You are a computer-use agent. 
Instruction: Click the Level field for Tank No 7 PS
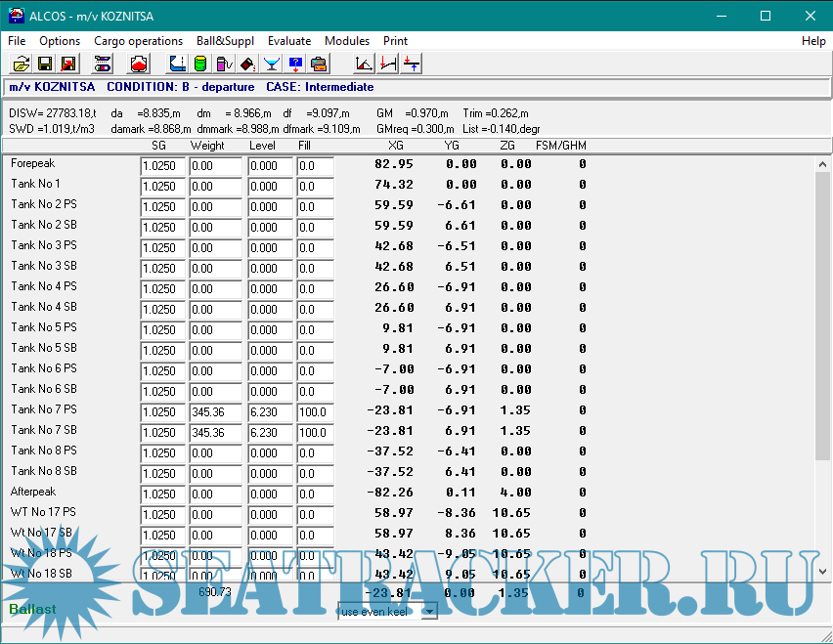coord(270,412)
